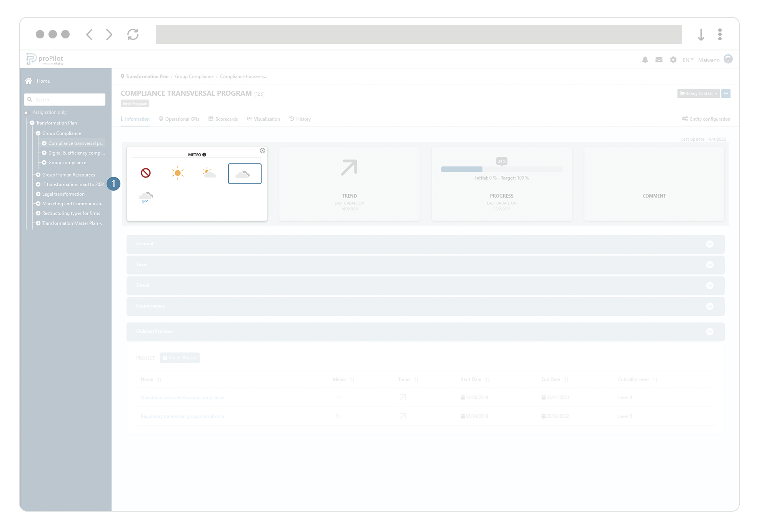The image size is (759, 532).
Task: Collapse the Group Compliance tree node
Action: [x=38, y=133]
